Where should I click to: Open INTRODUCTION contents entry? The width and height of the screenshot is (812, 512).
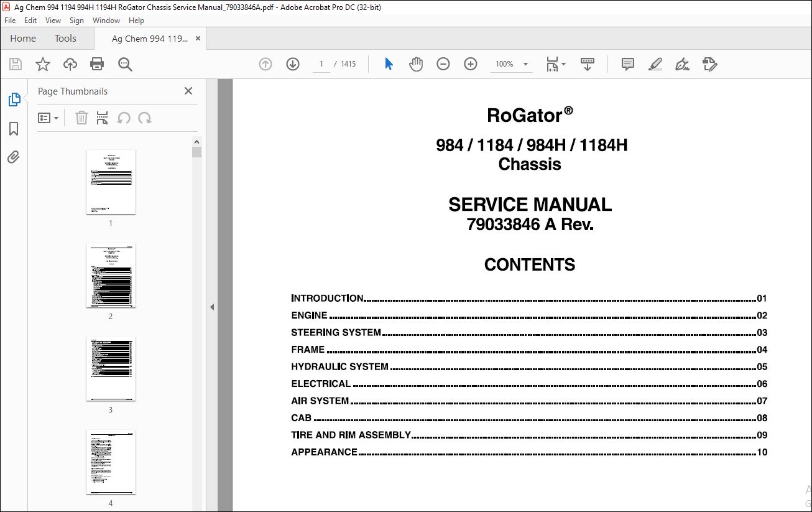529,298
